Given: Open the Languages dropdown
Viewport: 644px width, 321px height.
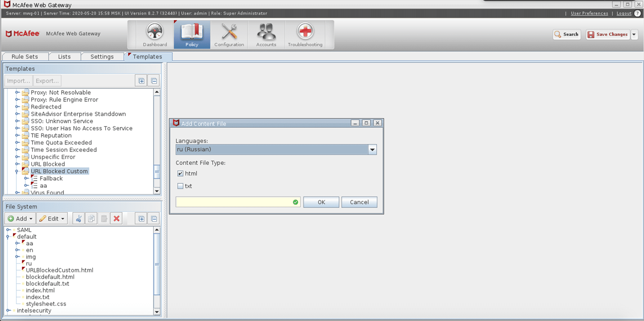Looking at the screenshot, I should click(x=372, y=150).
